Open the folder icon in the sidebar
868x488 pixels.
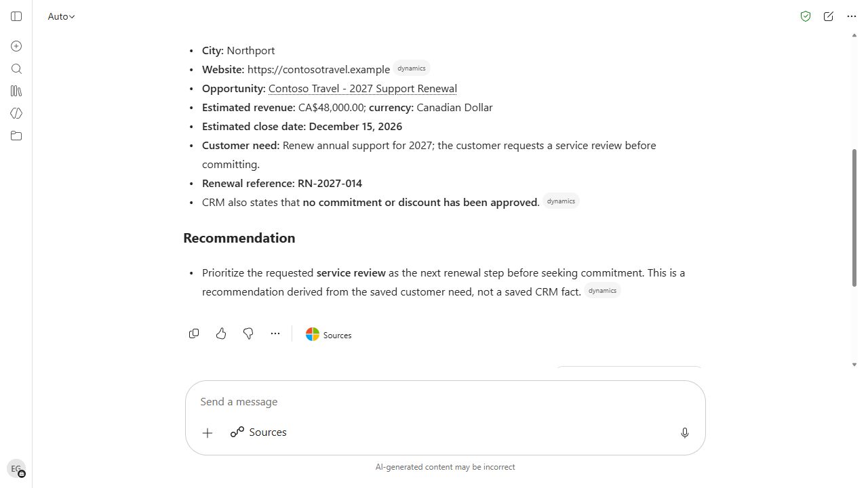(16, 136)
